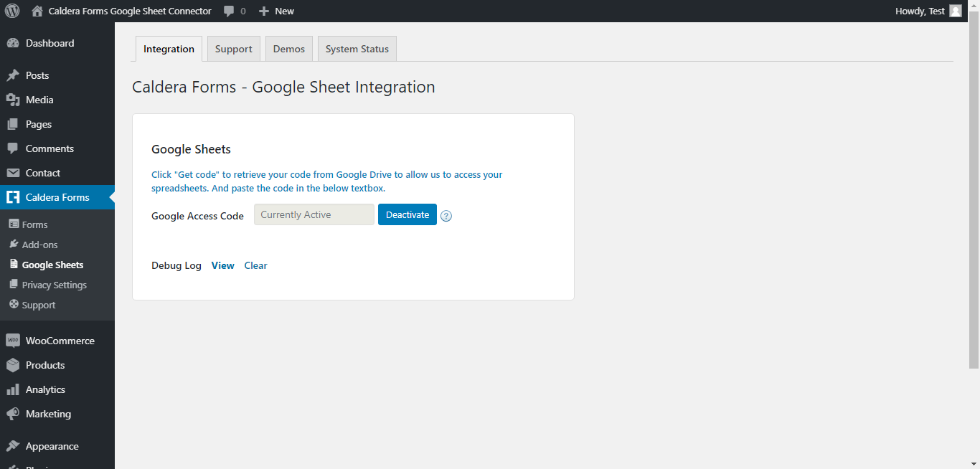This screenshot has height=469, width=980.
Task: Click the Forms submenu icon
Action: 14,224
